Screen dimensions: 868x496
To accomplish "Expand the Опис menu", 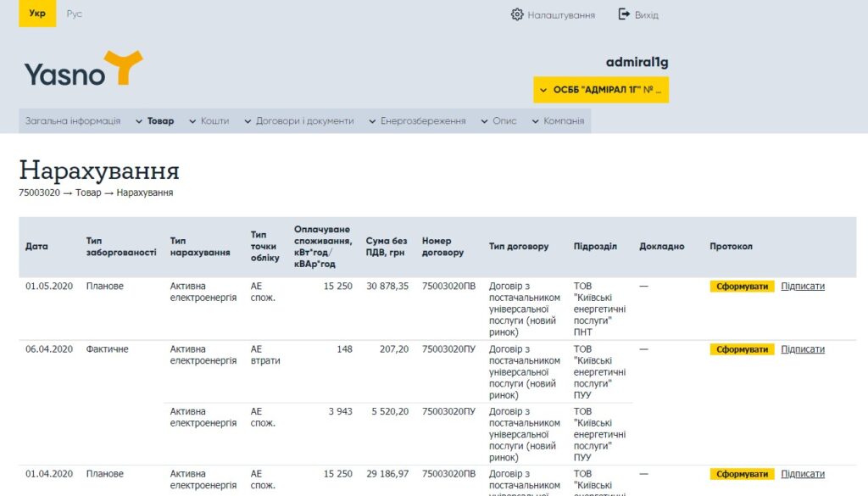I will [504, 120].
